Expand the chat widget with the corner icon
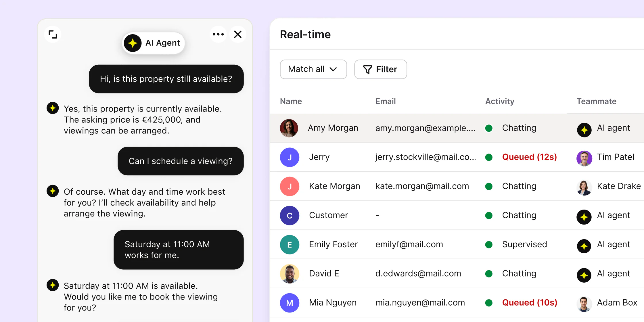Viewport: 644px width, 322px height. 53,34
